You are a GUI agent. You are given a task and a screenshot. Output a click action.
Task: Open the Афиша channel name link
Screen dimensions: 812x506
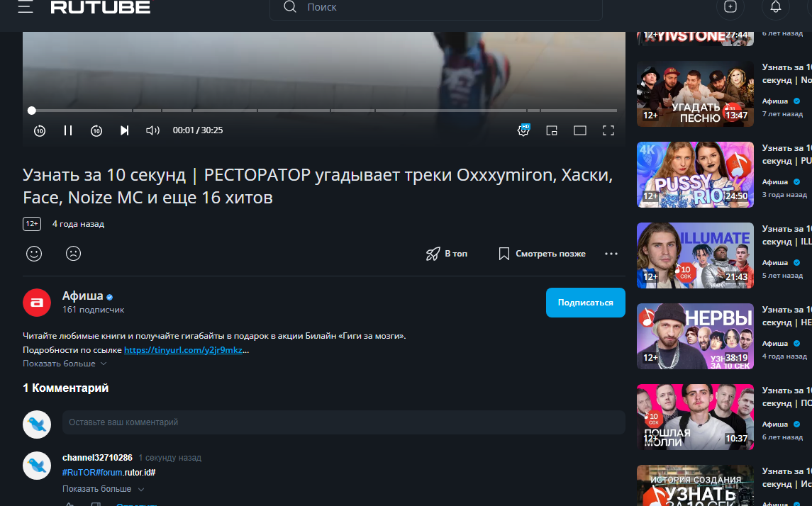[x=83, y=296]
